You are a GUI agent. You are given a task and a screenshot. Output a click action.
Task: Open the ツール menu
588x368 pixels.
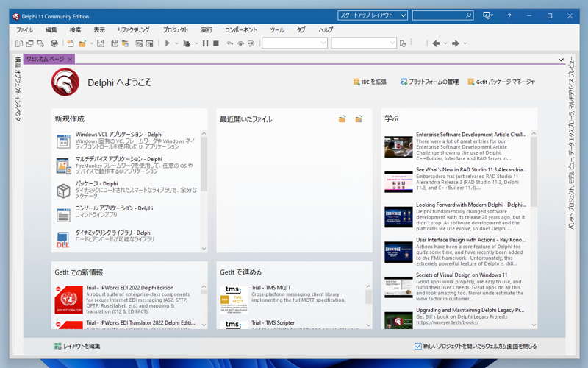(277, 29)
